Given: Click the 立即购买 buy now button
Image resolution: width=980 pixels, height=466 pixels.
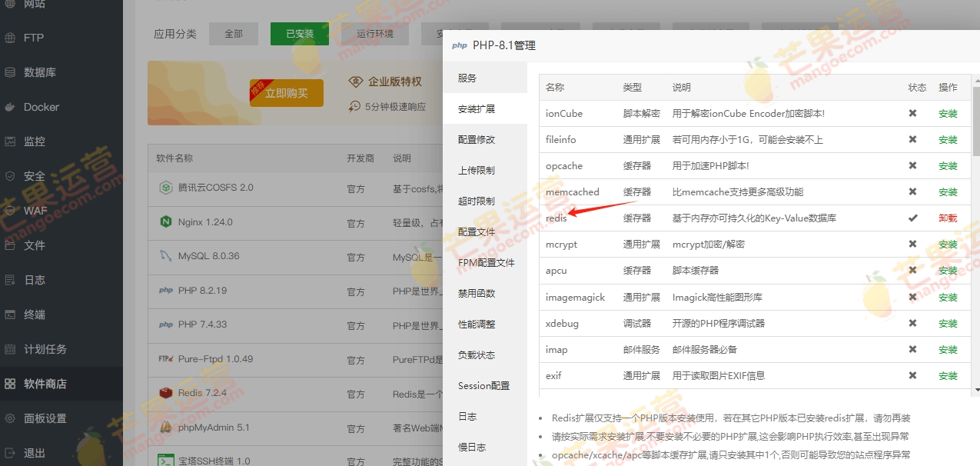Looking at the screenshot, I should pos(286,93).
